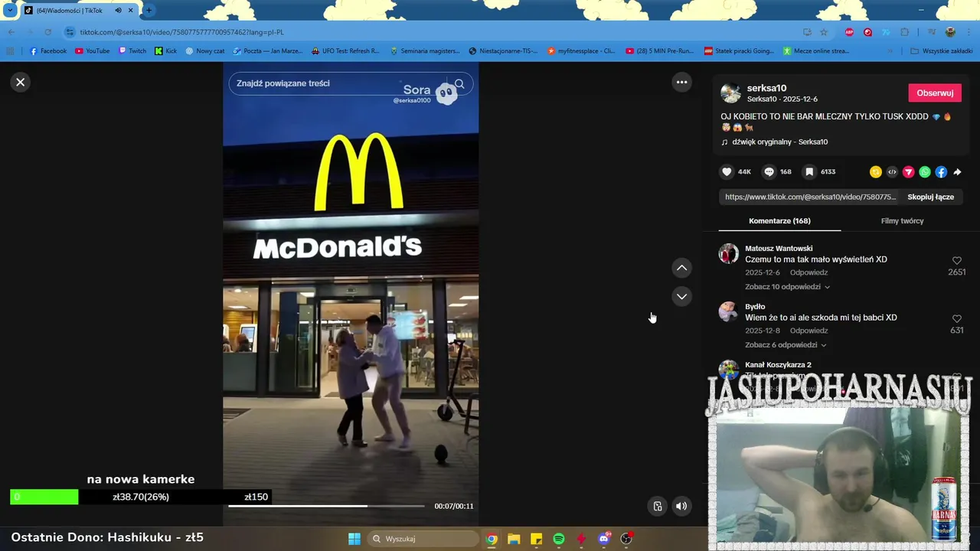The image size is (980, 551).
Task: Open Discord from taskbar
Action: (604, 539)
